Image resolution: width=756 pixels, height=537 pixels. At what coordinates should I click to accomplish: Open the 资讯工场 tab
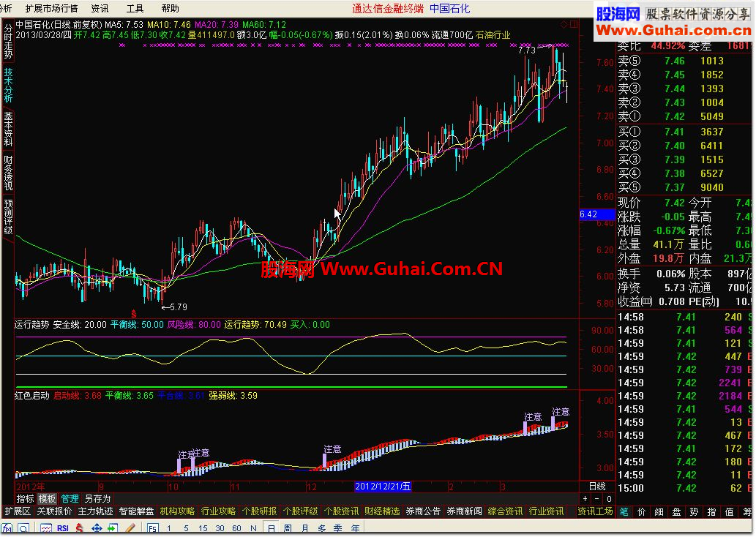[595, 511]
